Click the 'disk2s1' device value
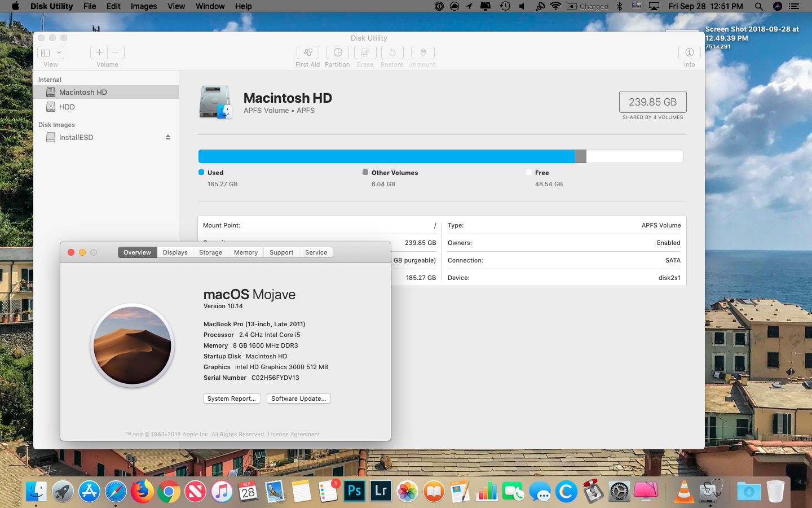 [x=669, y=278]
